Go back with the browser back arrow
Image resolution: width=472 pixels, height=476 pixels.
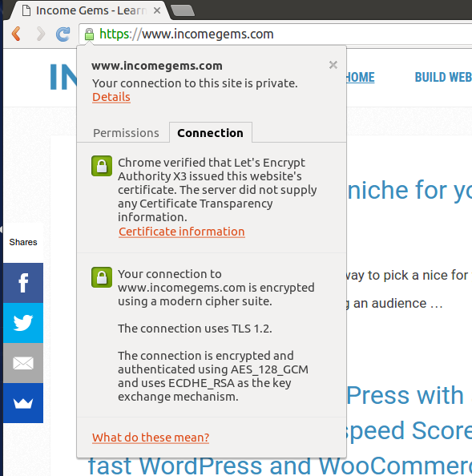(16, 34)
